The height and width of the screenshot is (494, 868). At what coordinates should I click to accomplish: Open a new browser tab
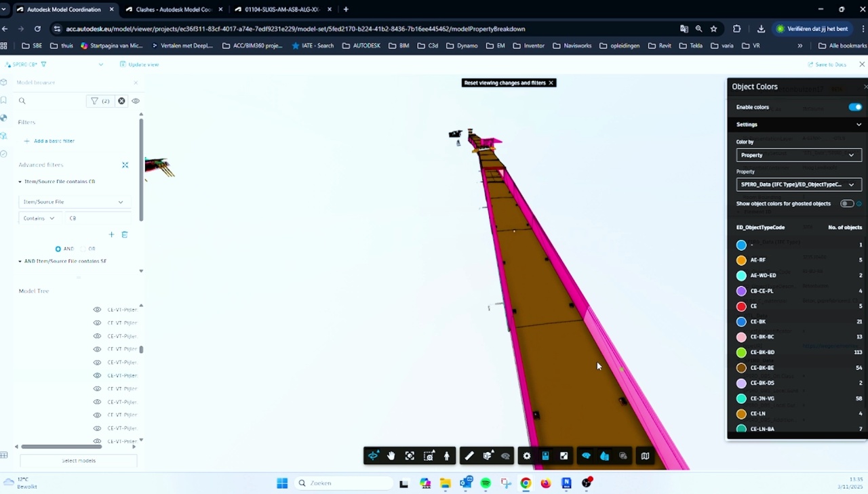tap(346, 9)
